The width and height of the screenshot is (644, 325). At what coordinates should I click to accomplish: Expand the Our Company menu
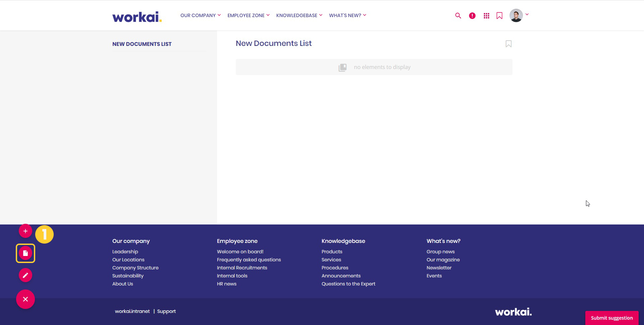pyautogui.click(x=201, y=15)
